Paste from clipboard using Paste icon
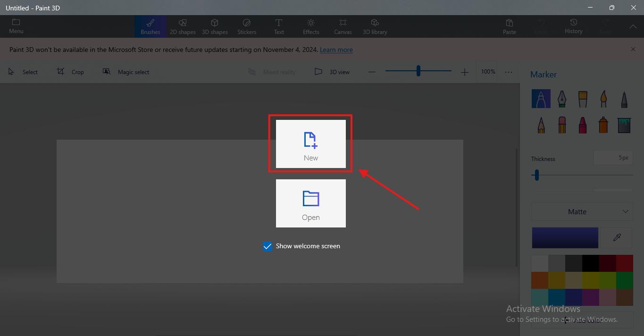 click(x=510, y=26)
